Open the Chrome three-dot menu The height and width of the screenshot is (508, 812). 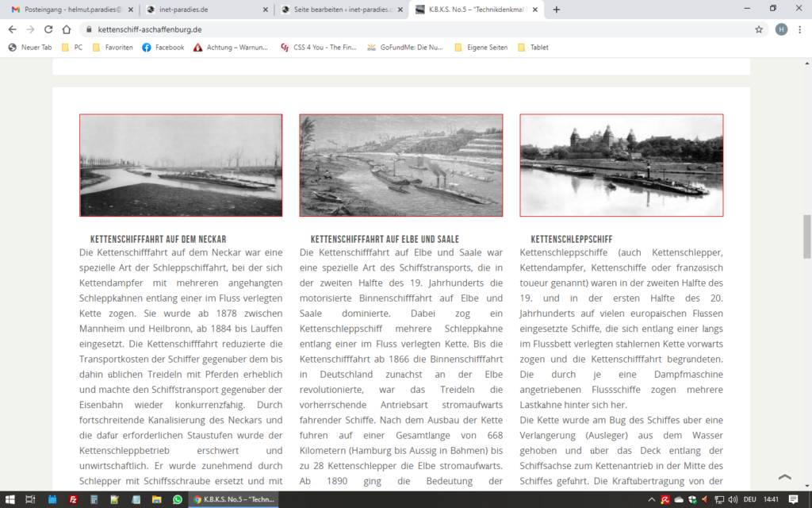[800, 29]
